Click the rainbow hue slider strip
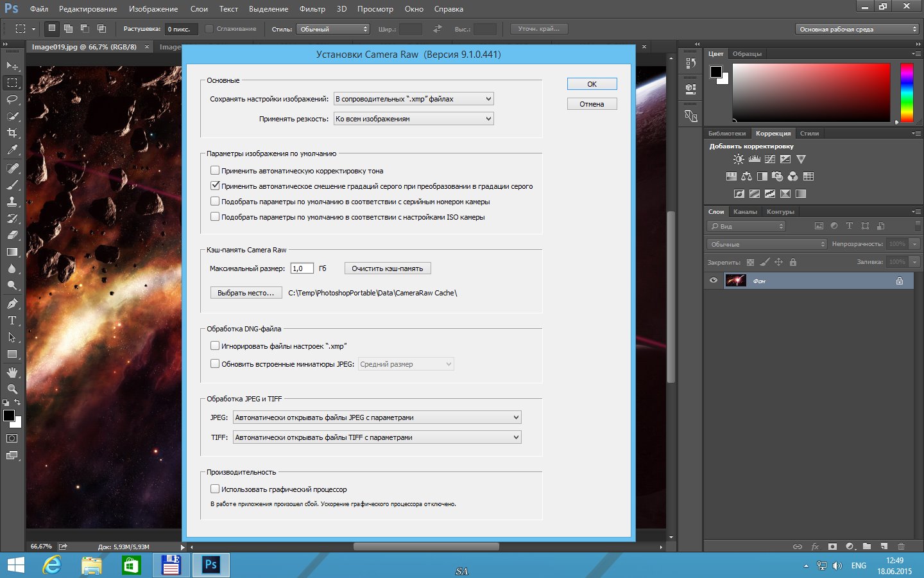 (x=906, y=92)
